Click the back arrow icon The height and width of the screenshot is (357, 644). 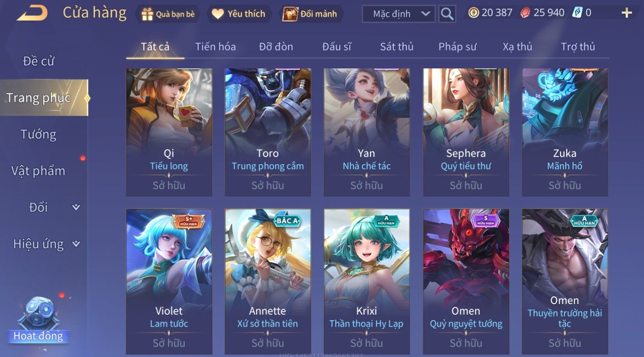click(32, 13)
